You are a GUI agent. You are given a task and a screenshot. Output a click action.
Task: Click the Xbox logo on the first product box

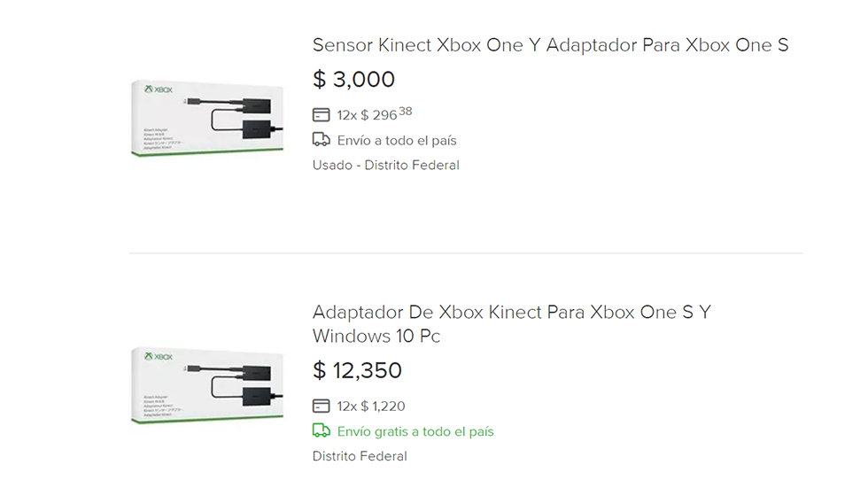159,89
